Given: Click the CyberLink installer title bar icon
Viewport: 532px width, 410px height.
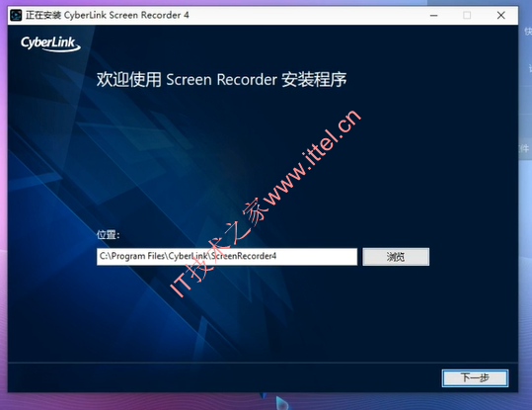Looking at the screenshot, I should tap(16, 15).
